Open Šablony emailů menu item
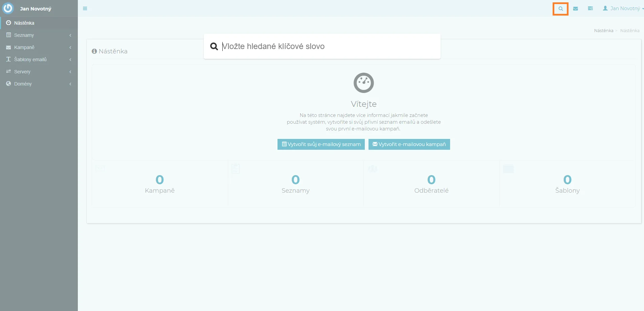 (x=30, y=59)
